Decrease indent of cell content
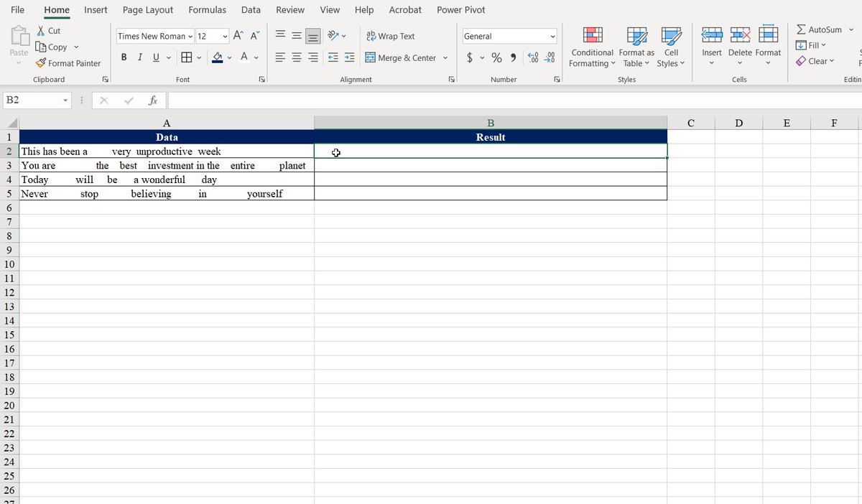 click(x=333, y=57)
